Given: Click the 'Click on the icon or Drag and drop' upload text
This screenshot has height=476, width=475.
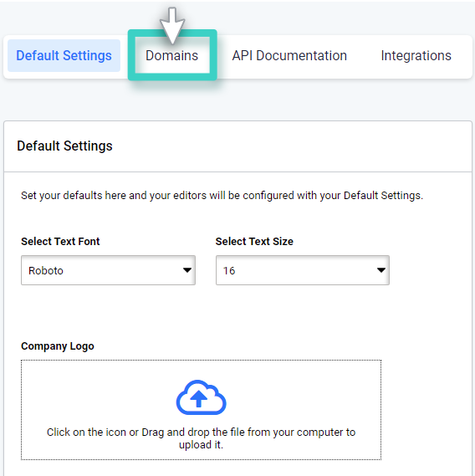Looking at the screenshot, I should click(x=201, y=438).
